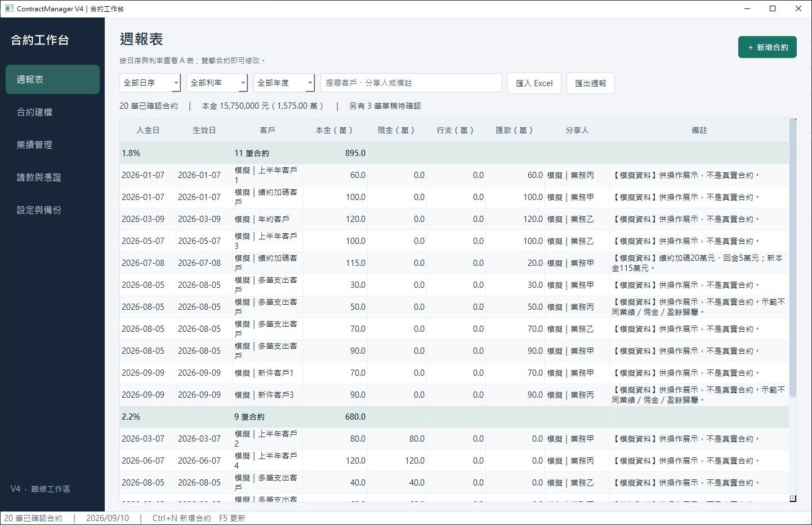
Task: Select client cell 模擬｜年約客戶
Action: 267,219
